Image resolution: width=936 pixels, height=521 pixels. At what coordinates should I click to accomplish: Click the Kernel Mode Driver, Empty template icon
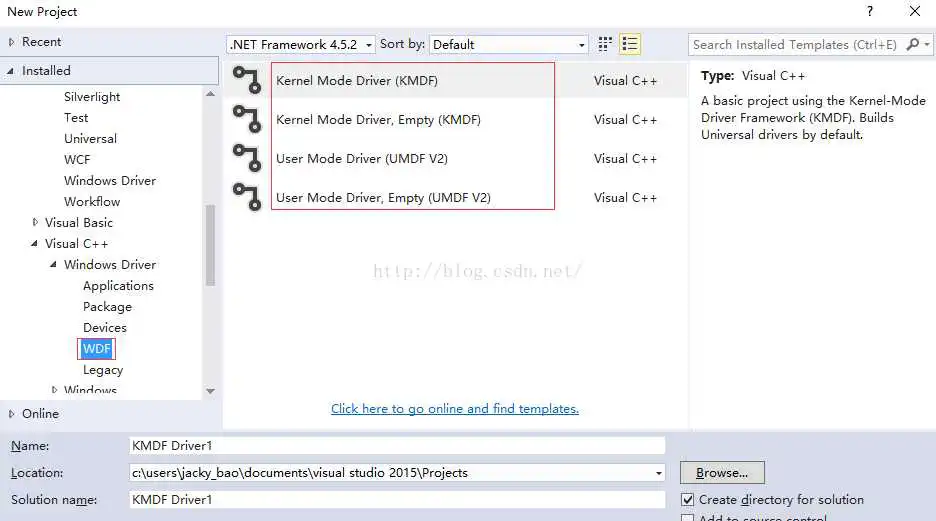click(246, 119)
